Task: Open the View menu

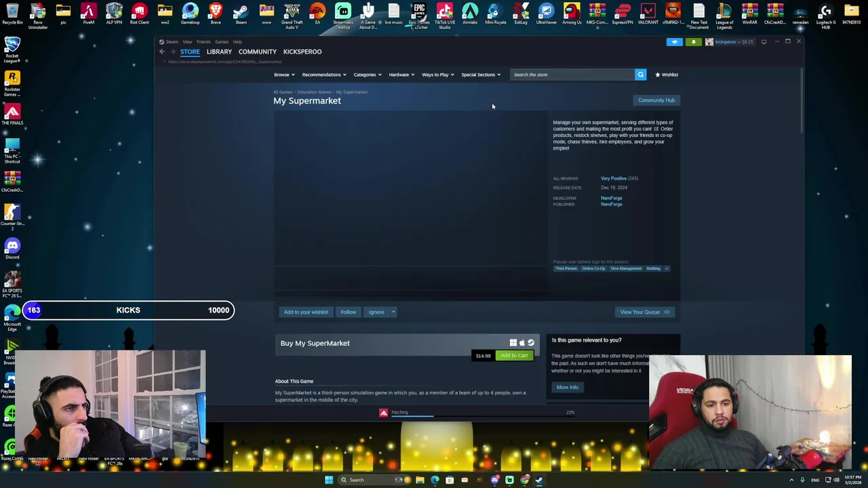Action: click(187, 42)
